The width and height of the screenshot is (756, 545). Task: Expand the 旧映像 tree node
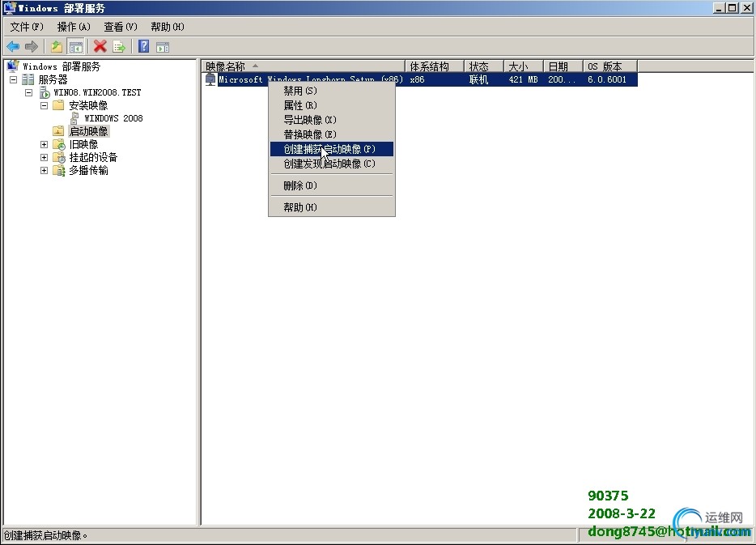(x=45, y=144)
